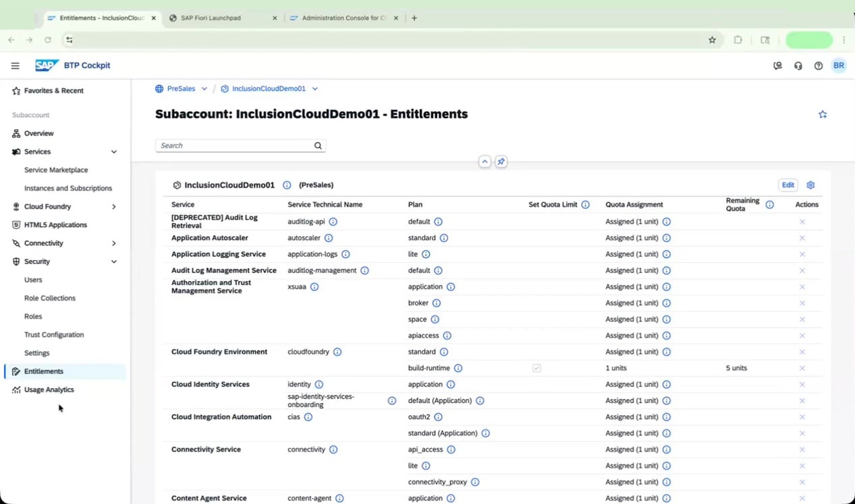Viewport: 855px width, 504px height.
Task: Click the Cloud Identity Services cell
Action: click(210, 384)
